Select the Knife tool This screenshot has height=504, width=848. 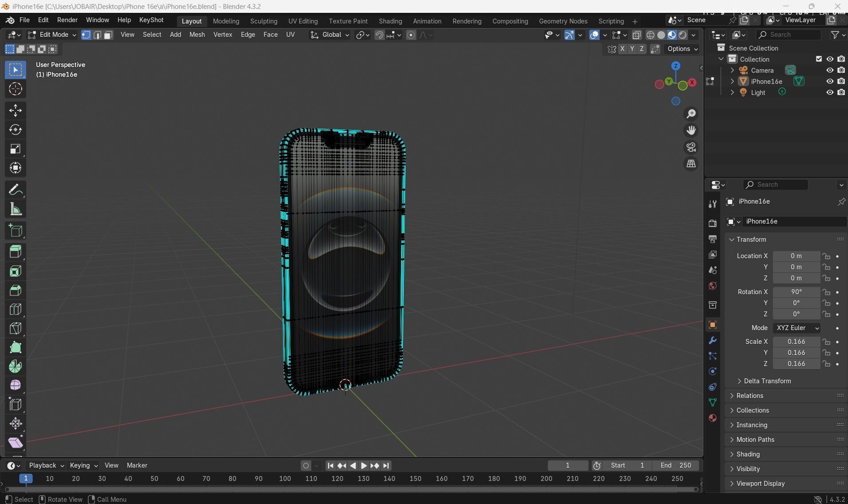[x=16, y=328]
